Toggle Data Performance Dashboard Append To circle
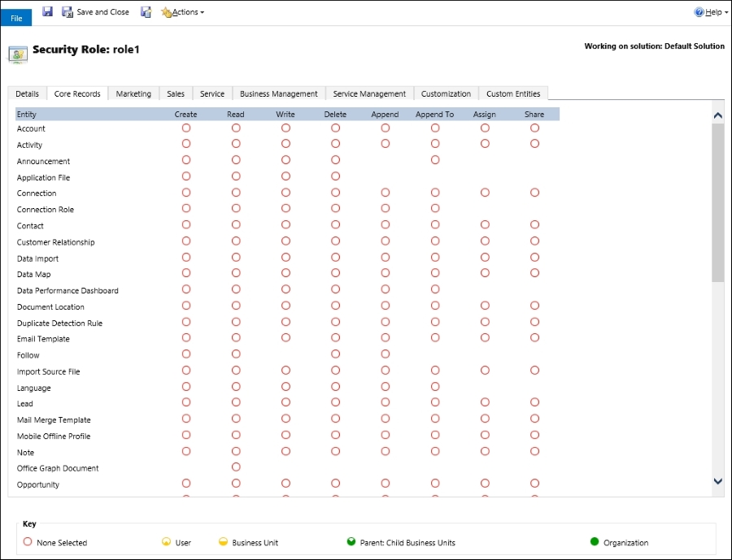The height and width of the screenshot is (560, 732). click(x=435, y=289)
